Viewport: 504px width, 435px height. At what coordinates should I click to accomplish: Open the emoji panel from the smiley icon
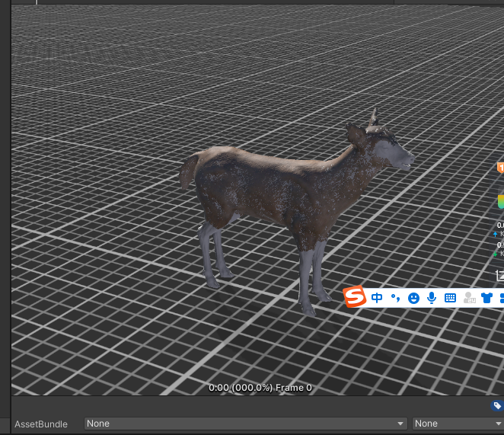point(413,298)
